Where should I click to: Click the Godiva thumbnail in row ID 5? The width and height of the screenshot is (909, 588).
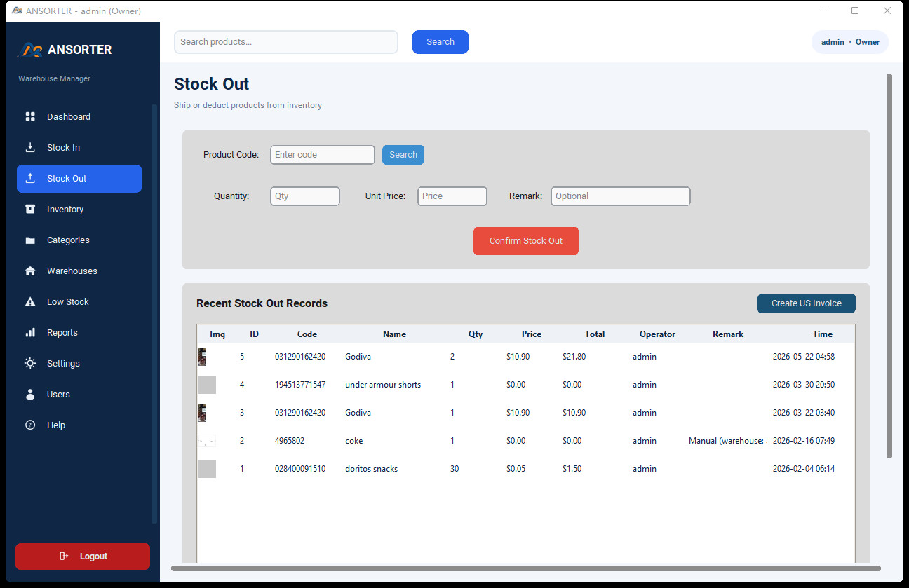point(202,357)
